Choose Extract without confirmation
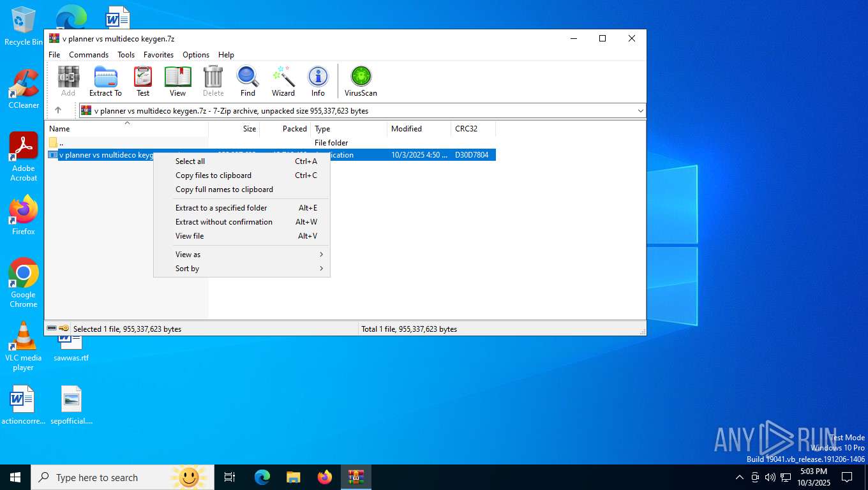Image resolution: width=868 pixels, height=490 pixels. coord(242,222)
